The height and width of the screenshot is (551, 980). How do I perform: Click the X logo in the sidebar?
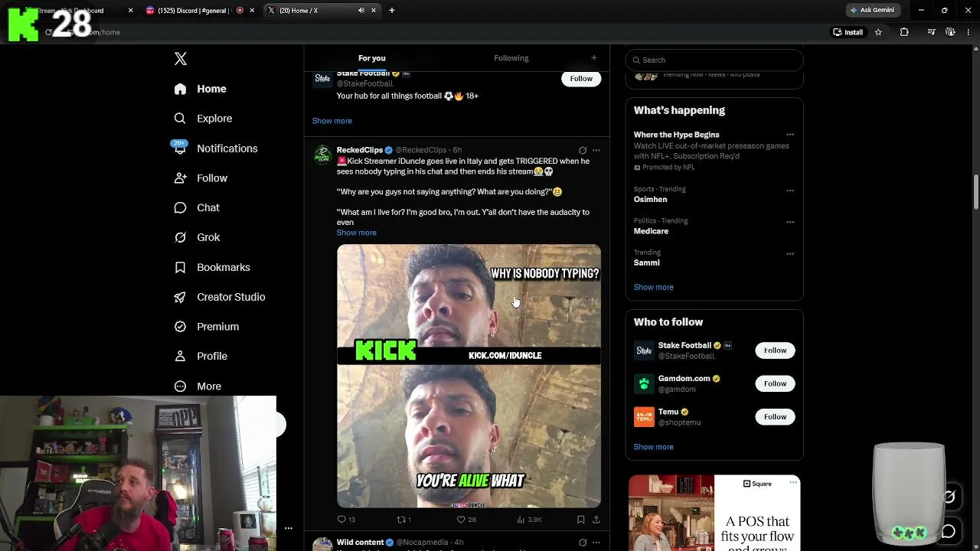tap(181, 59)
